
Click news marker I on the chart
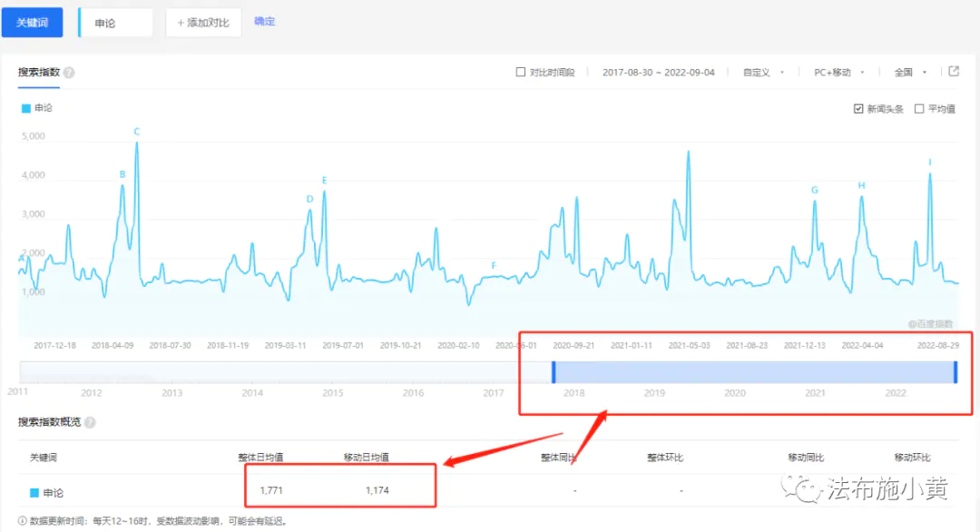tap(930, 163)
